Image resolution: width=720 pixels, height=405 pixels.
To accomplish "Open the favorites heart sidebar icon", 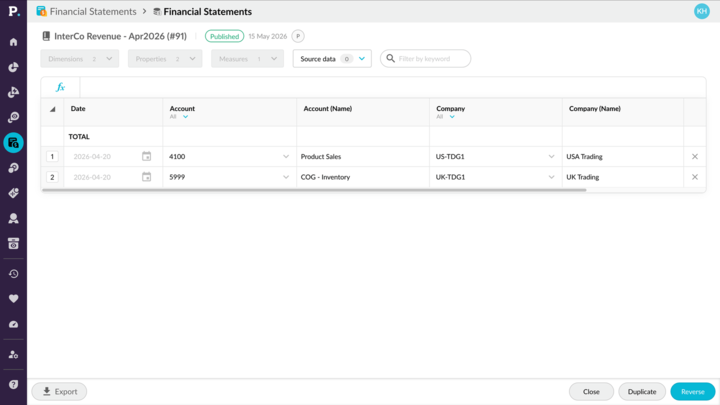I will tap(13, 299).
